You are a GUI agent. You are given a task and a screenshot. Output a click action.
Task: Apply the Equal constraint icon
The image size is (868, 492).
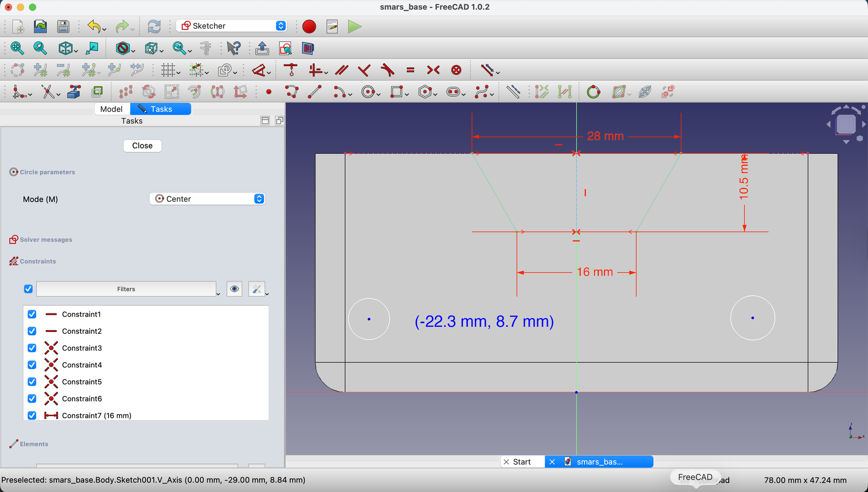point(410,70)
